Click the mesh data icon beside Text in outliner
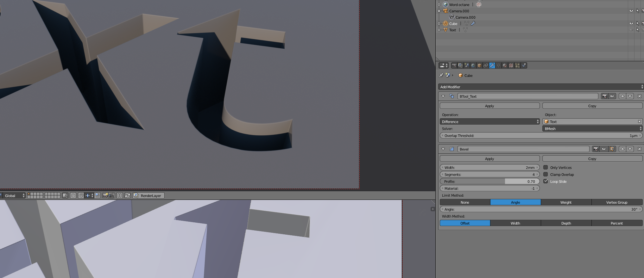Image resolution: width=644 pixels, height=278 pixels. (x=465, y=30)
